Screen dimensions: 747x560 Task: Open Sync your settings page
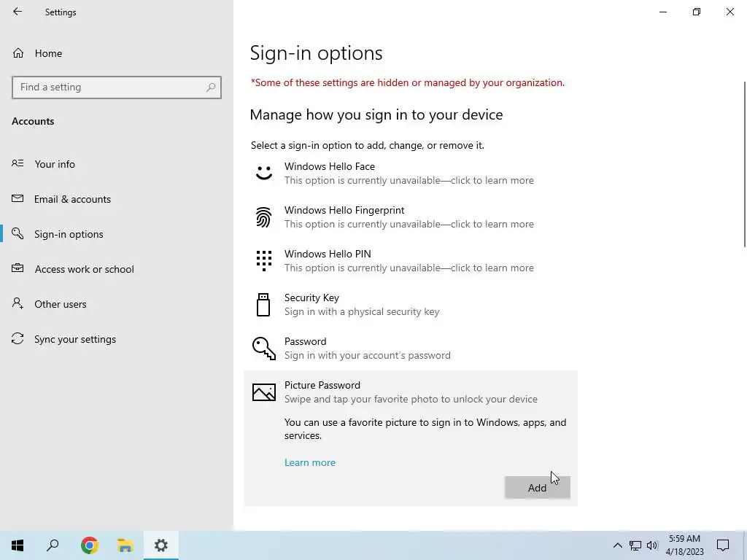coord(116,339)
